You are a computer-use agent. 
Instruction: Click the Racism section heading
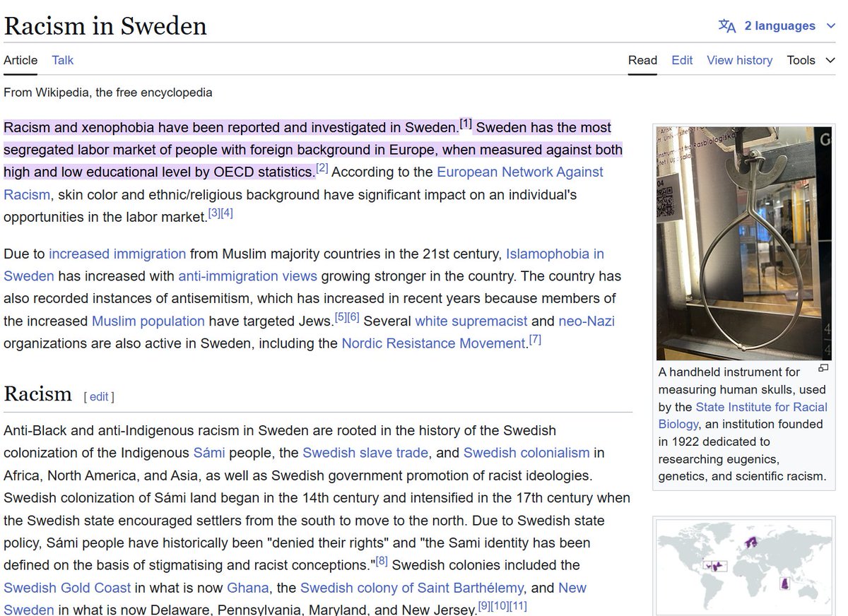(38, 394)
